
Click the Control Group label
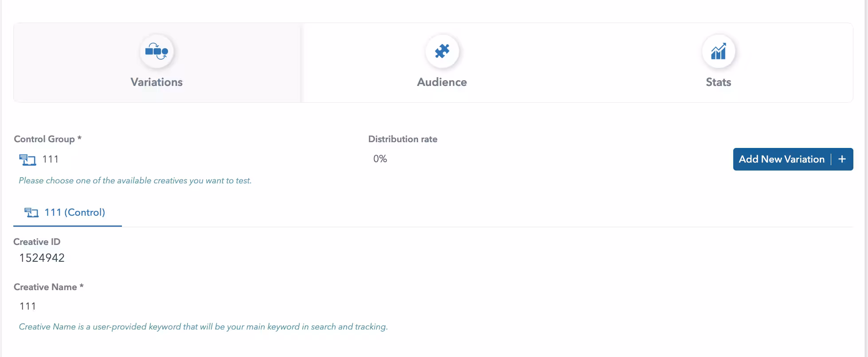pos(44,139)
